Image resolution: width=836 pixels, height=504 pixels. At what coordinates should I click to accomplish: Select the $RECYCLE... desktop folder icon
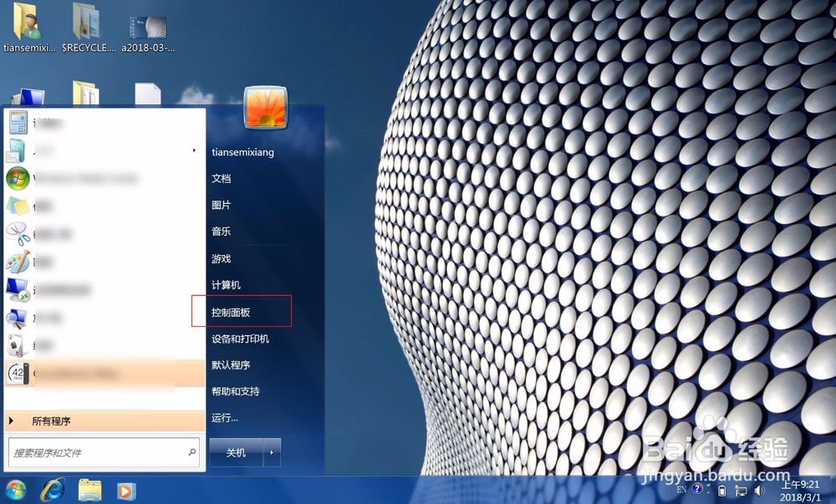pos(89,28)
